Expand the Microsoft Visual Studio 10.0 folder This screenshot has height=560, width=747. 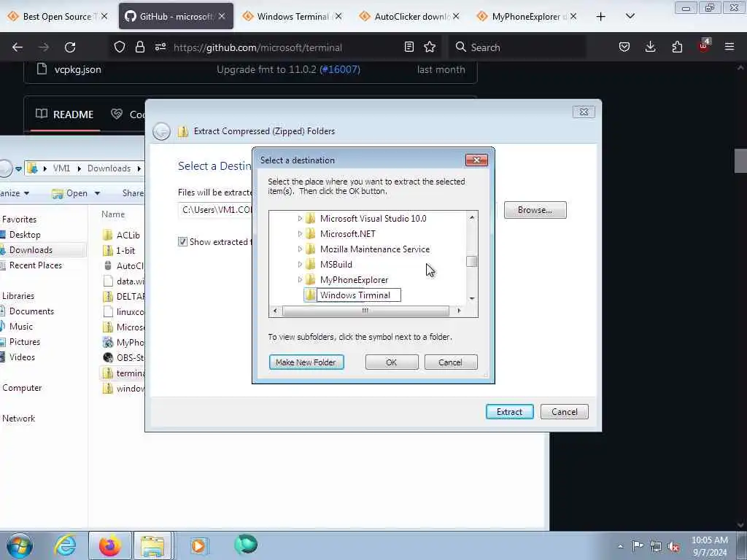(300, 219)
